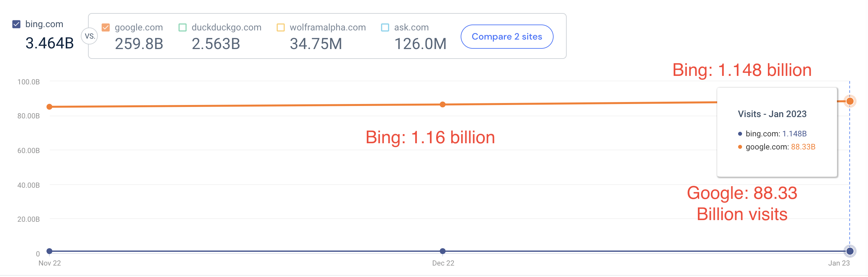868x277 pixels.
Task: Select Google's Dec 22 orange data point
Action: pos(442,105)
